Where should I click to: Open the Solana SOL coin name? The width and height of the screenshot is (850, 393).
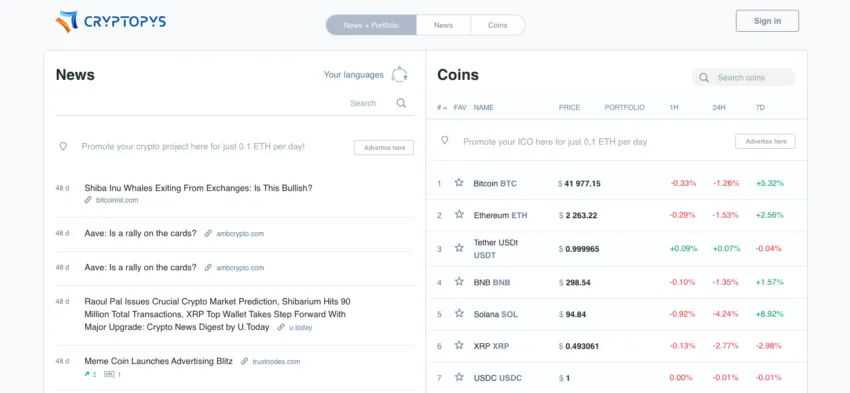pos(495,314)
